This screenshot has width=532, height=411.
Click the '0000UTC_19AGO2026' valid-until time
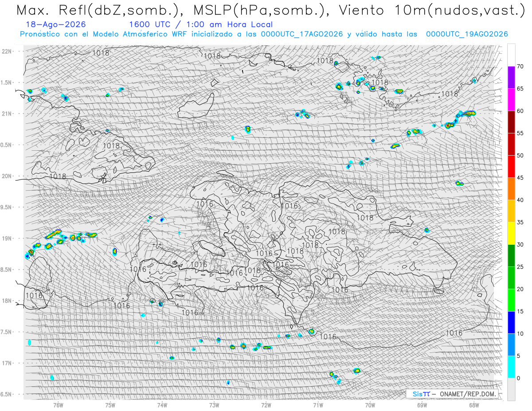[x=467, y=34]
